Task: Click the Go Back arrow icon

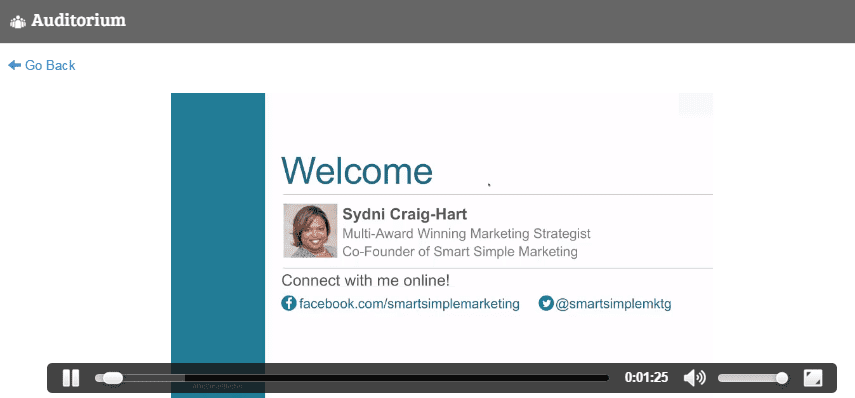Action: tap(14, 65)
